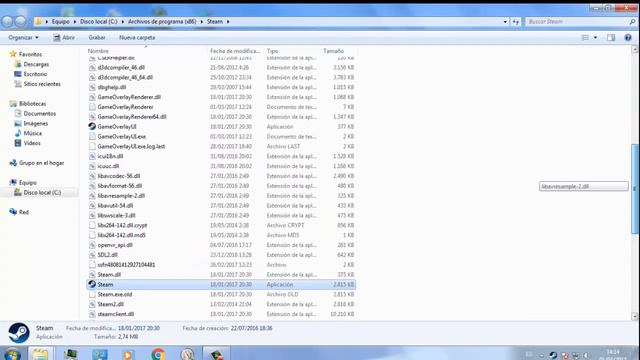Click the Música library icon
Image resolution: width=640 pixels, height=360 pixels.
pyautogui.click(x=18, y=133)
